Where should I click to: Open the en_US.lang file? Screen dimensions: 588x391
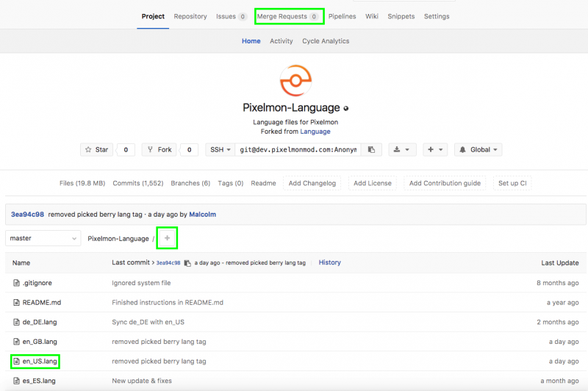tap(40, 361)
